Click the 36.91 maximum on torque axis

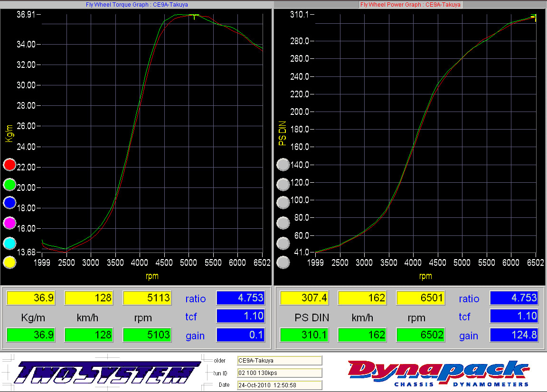[26, 14]
